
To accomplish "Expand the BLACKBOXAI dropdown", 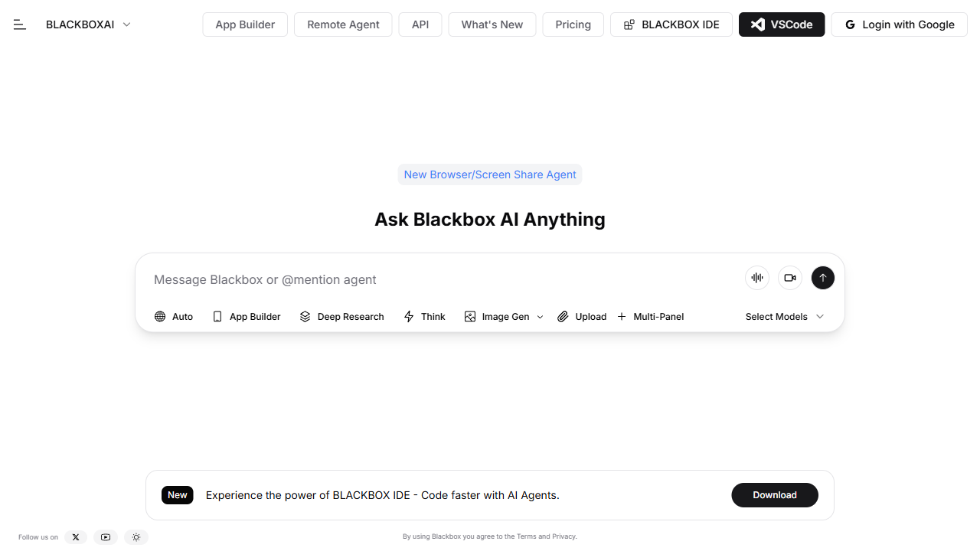I will 127,24.
